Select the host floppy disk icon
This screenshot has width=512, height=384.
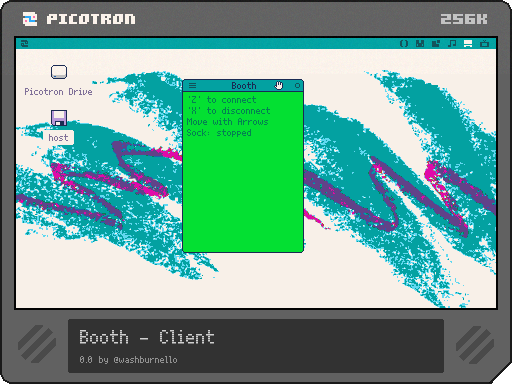tap(59, 118)
